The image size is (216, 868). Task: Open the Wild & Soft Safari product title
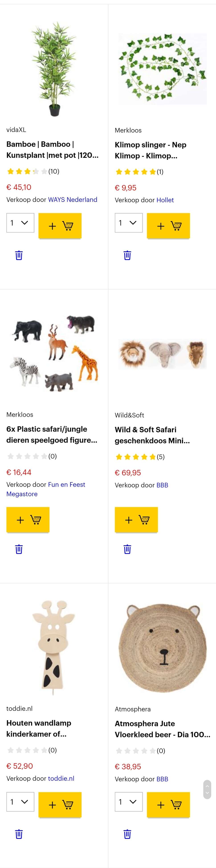click(152, 435)
